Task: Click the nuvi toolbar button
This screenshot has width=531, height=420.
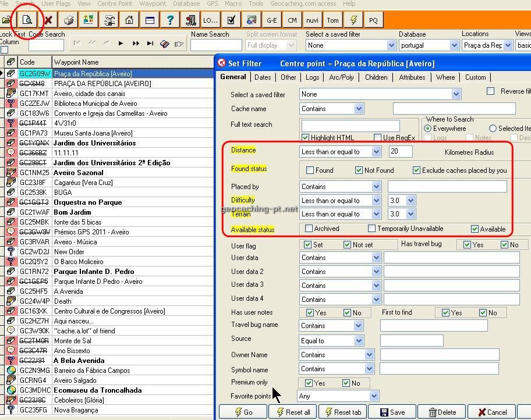Action: click(312, 20)
